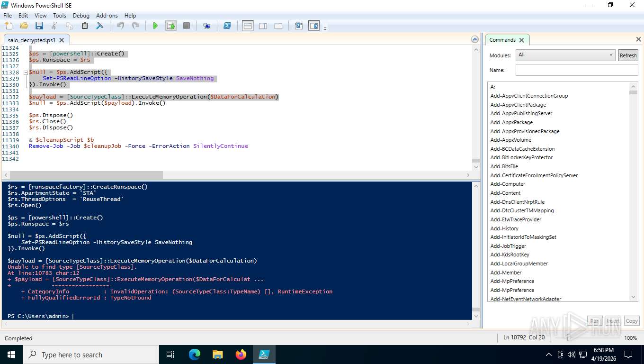Open Task View on the taskbar
This screenshot has width=644, height=364.
[x=171, y=355]
